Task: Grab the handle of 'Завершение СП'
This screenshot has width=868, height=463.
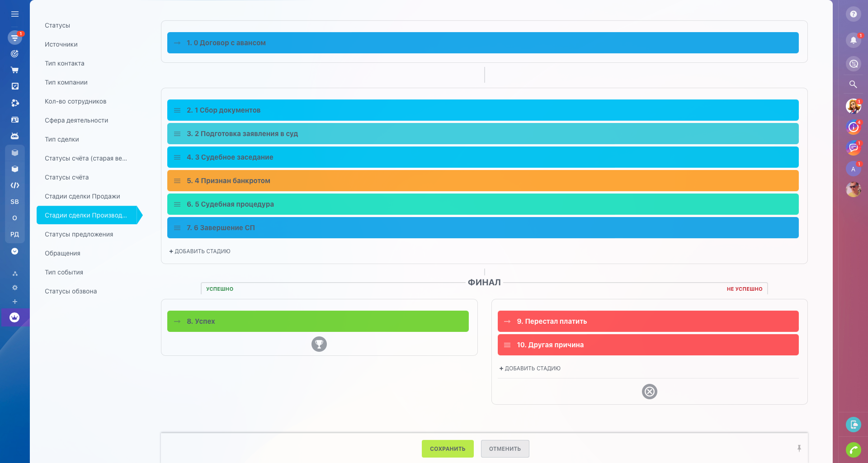Action: 177,228
